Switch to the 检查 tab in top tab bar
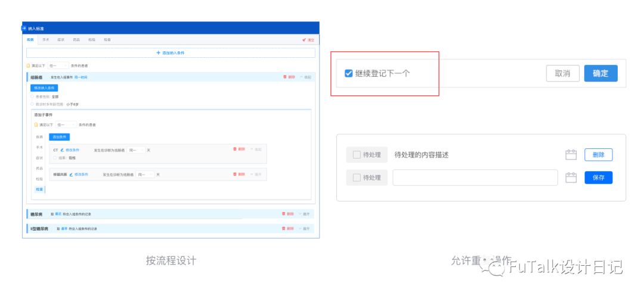 [x=107, y=40]
